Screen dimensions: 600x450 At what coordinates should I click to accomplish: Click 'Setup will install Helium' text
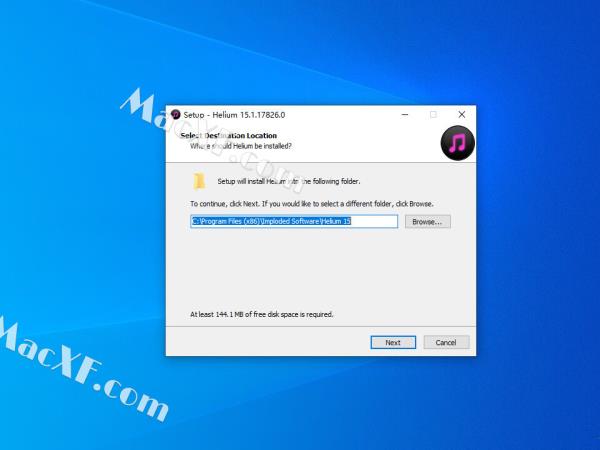pyautogui.click(x=289, y=181)
